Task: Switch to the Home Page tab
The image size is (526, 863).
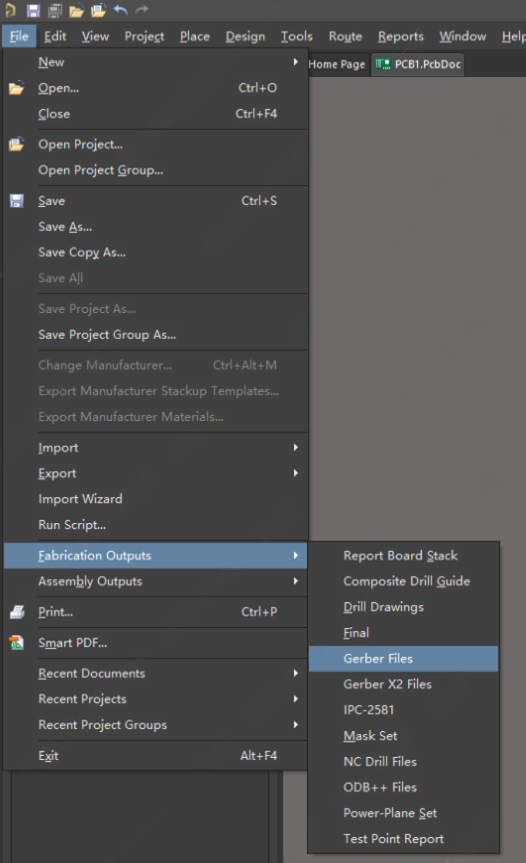Action: 337,64
